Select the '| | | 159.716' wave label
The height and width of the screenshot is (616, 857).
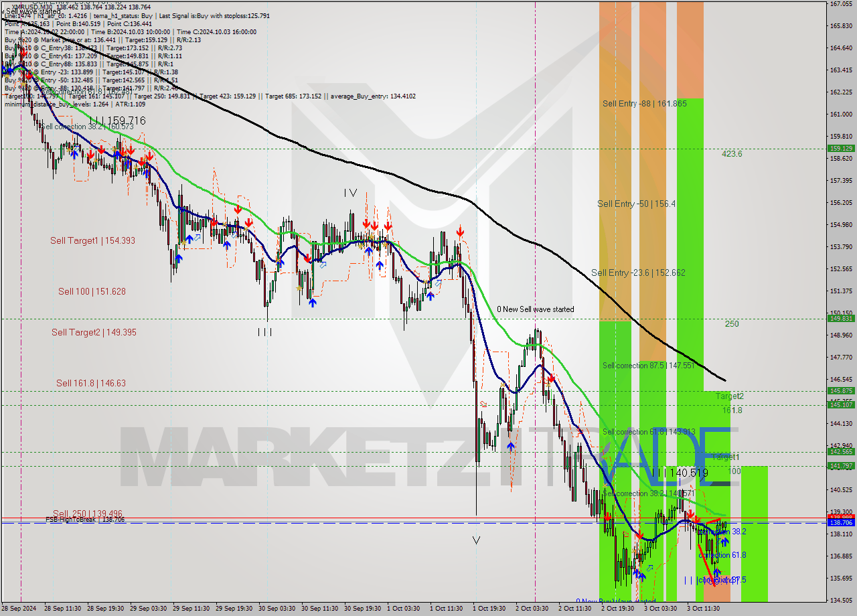pos(117,121)
